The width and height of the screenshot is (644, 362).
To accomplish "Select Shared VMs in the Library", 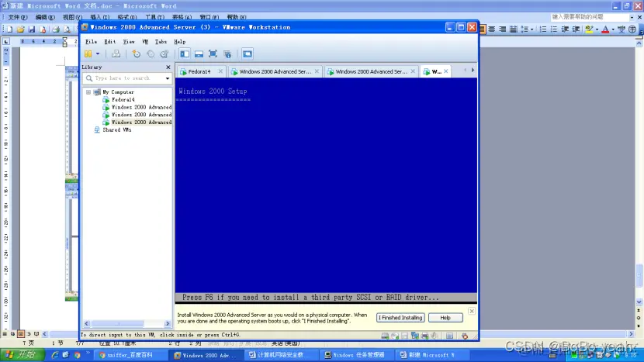I will click(117, 129).
